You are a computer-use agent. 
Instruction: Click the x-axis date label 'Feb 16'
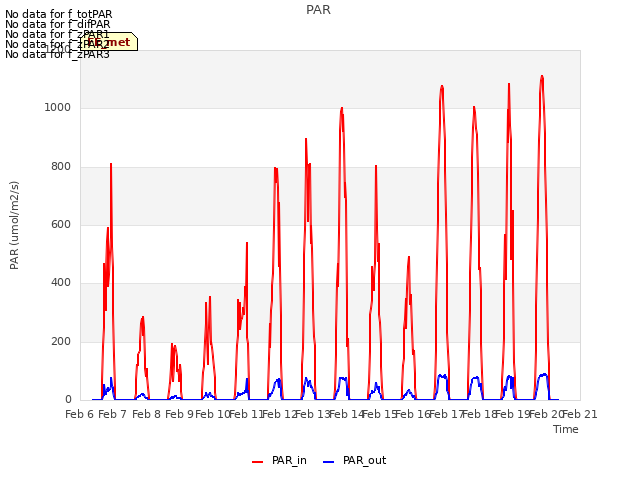(413, 415)
